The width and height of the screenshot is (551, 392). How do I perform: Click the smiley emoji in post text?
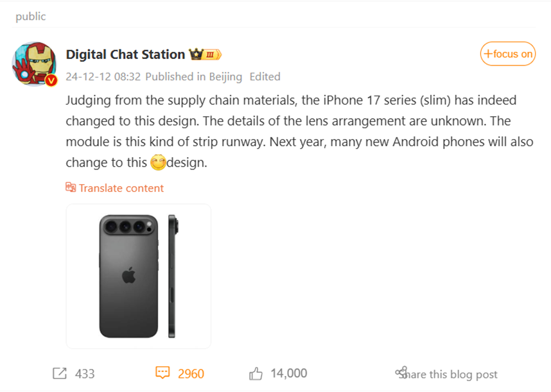pyautogui.click(x=157, y=163)
